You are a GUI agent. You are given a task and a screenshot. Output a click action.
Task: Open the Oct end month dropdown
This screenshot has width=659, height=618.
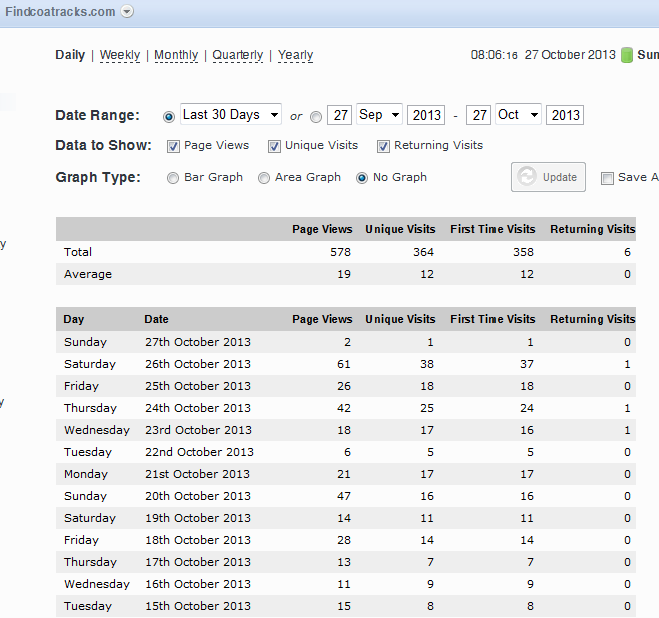click(x=518, y=114)
